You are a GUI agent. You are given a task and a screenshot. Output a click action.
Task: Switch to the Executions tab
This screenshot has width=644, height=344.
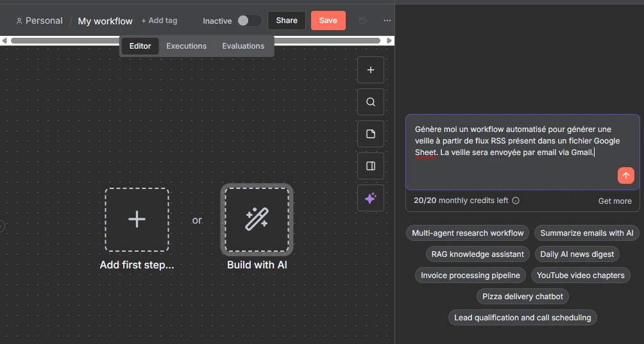tap(186, 46)
